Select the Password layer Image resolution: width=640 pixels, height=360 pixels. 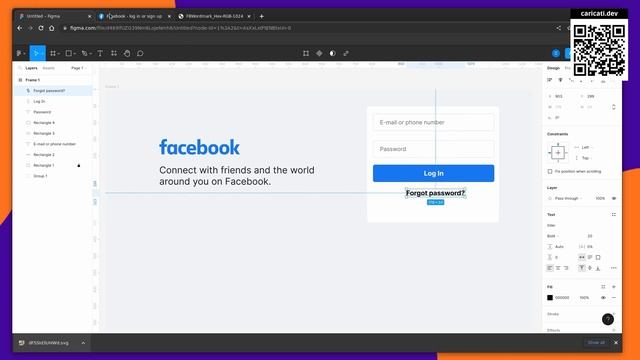point(42,112)
